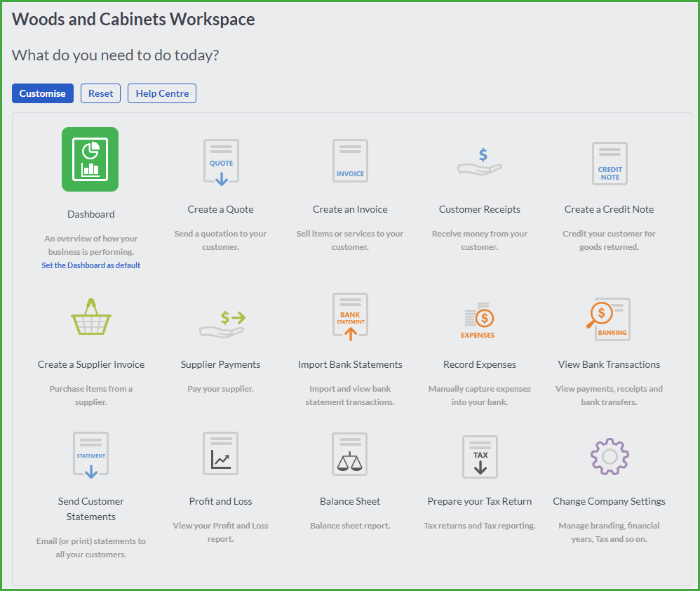
Task: Click 'Purchase items from a supplier.' text
Action: click(x=91, y=395)
